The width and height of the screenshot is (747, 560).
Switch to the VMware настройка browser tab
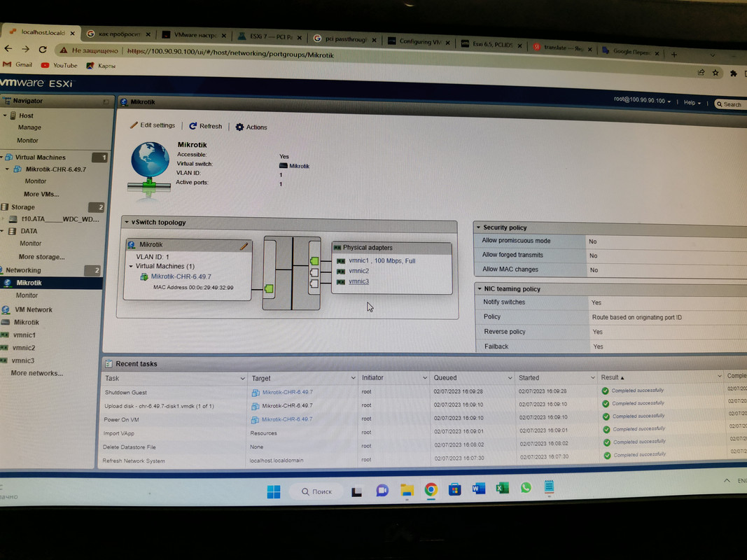click(x=195, y=35)
